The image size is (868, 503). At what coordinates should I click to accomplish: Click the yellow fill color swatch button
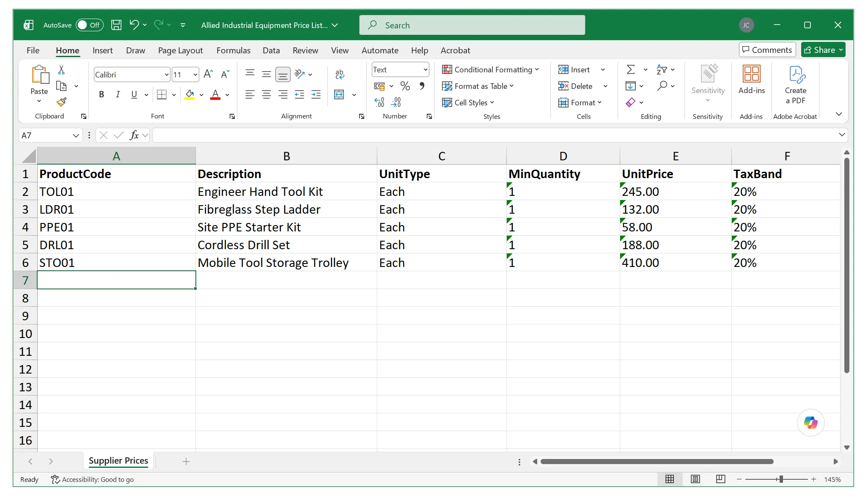pyautogui.click(x=190, y=94)
